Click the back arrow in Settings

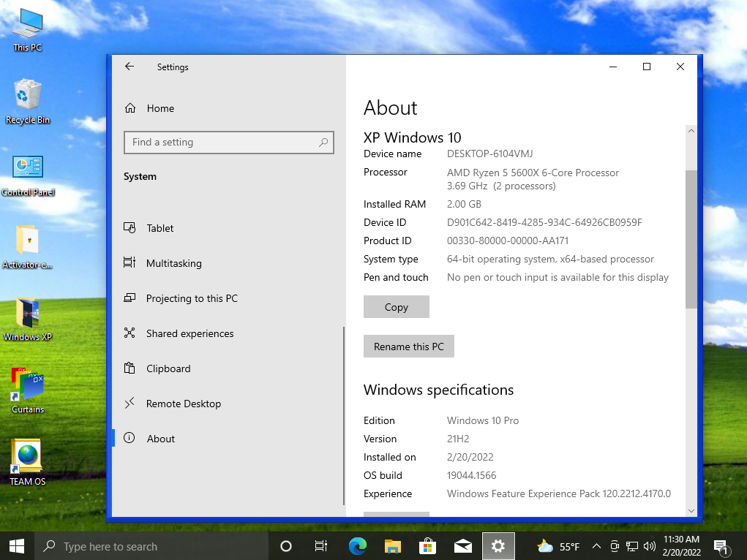click(x=129, y=67)
